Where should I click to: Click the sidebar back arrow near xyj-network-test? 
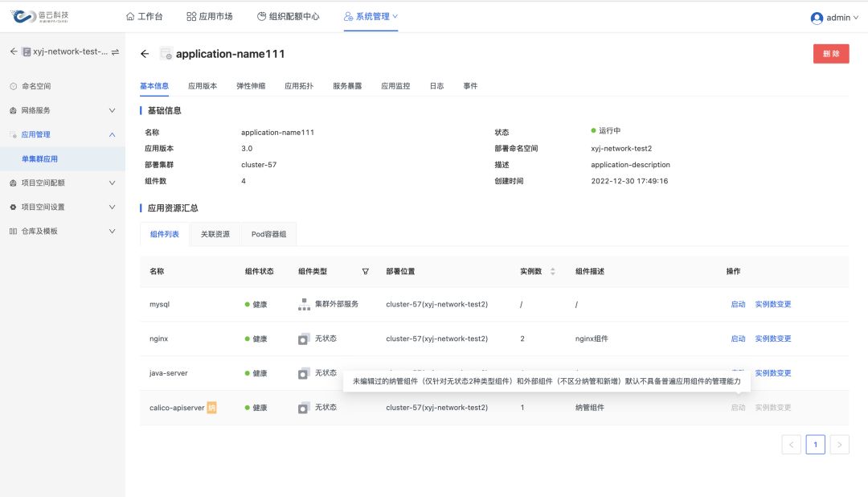tap(14, 51)
